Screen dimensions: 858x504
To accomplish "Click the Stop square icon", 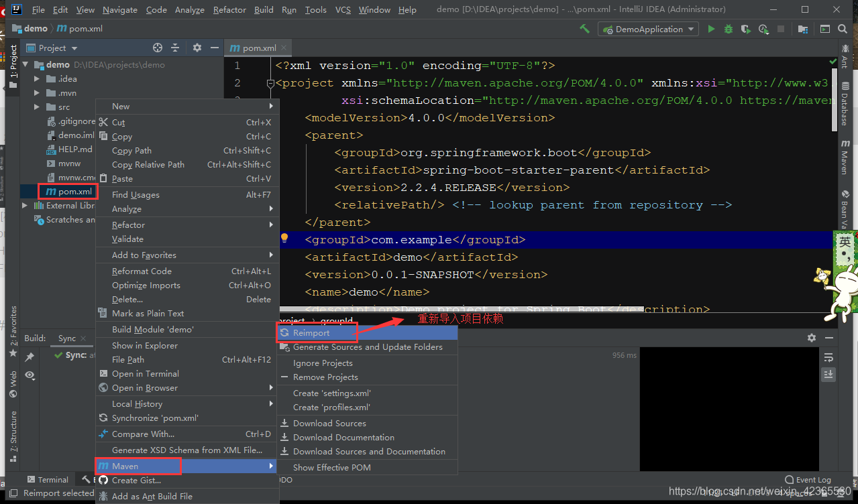I will coord(782,29).
